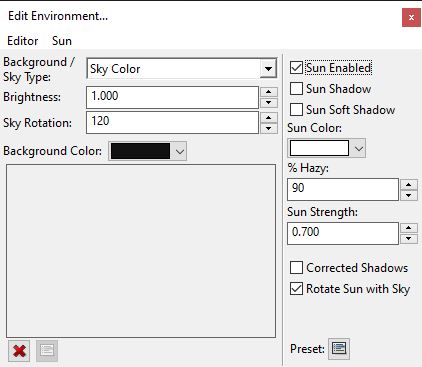Increase % Hazy with up arrow
This screenshot has height=367, width=422.
coord(409,184)
